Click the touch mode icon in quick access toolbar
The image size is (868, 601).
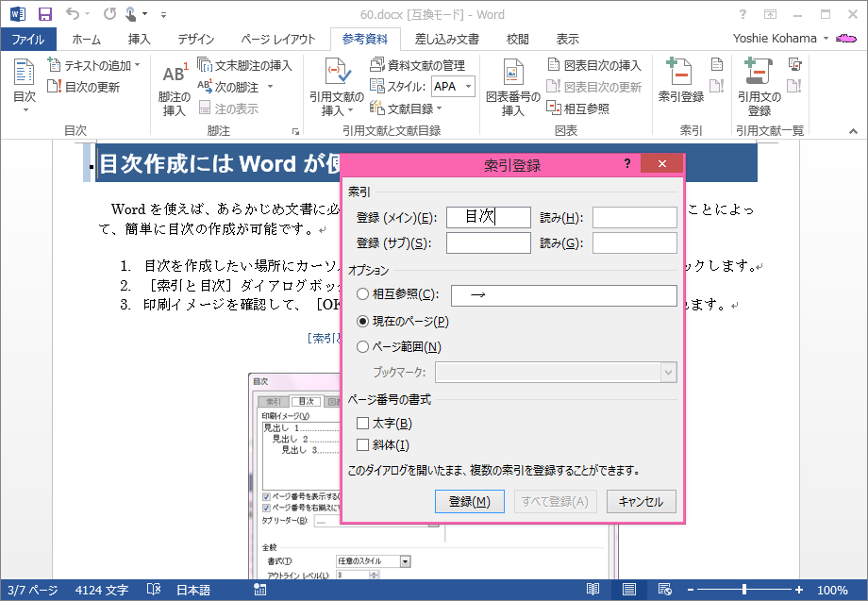[x=130, y=14]
